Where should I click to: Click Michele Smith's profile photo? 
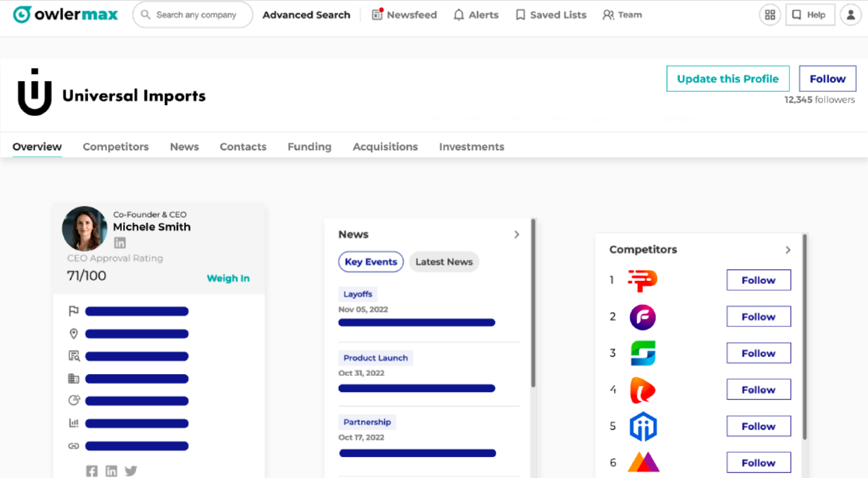click(x=85, y=229)
